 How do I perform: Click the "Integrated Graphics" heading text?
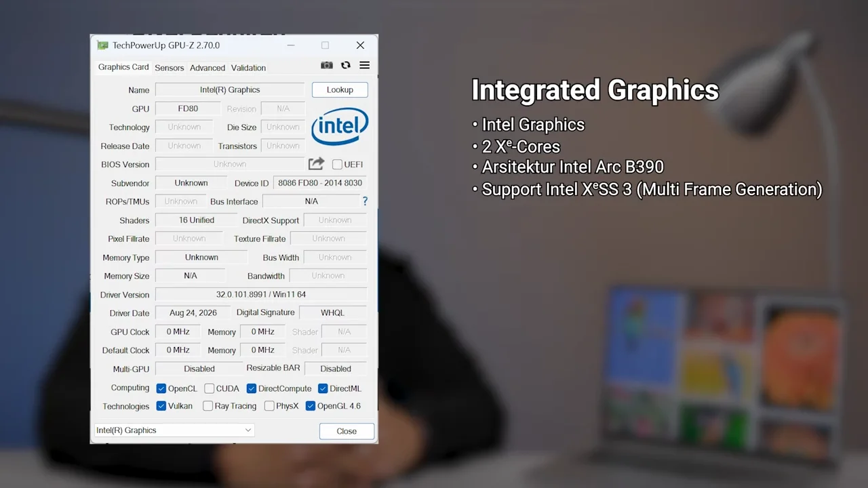[x=595, y=90]
